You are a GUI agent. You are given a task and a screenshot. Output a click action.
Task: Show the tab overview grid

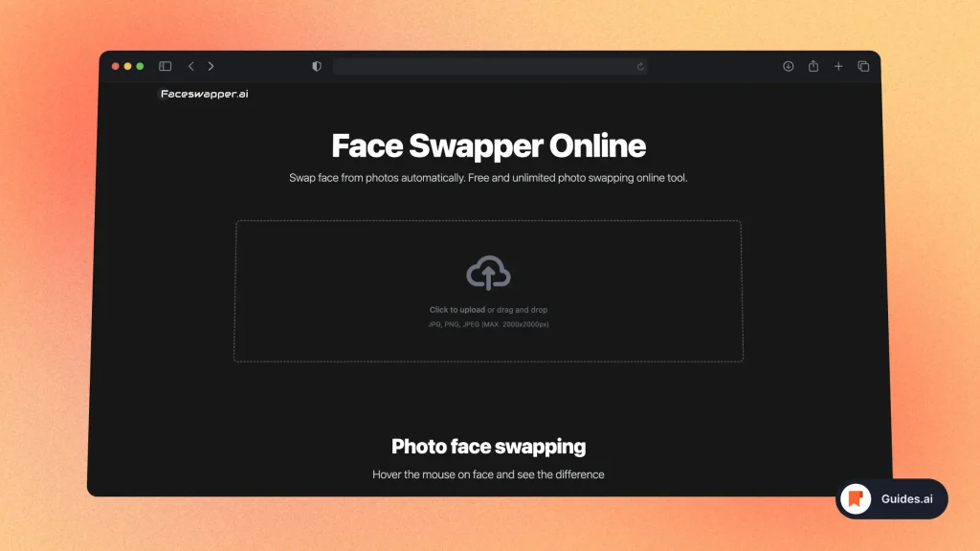[863, 66]
